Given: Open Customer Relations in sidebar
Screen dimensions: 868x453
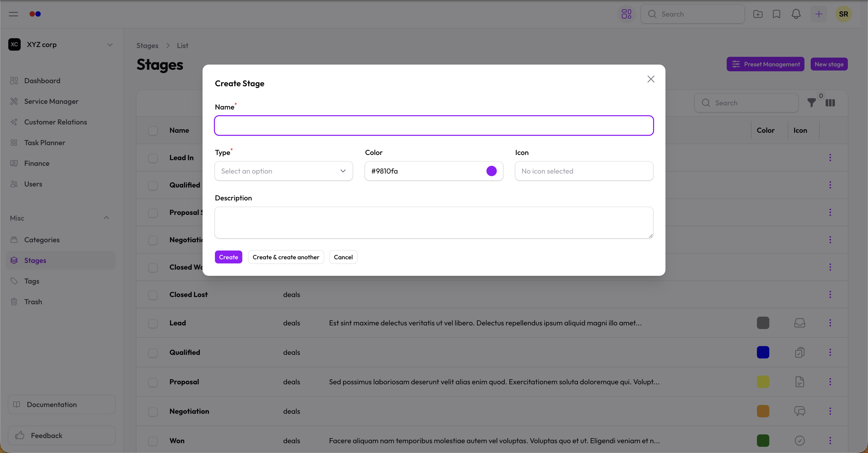Looking at the screenshot, I should click(61, 122).
